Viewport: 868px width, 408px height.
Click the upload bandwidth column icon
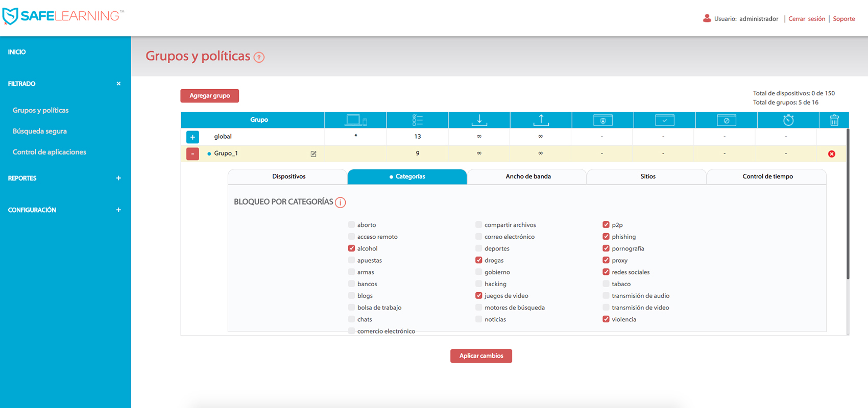click(541, 120)
